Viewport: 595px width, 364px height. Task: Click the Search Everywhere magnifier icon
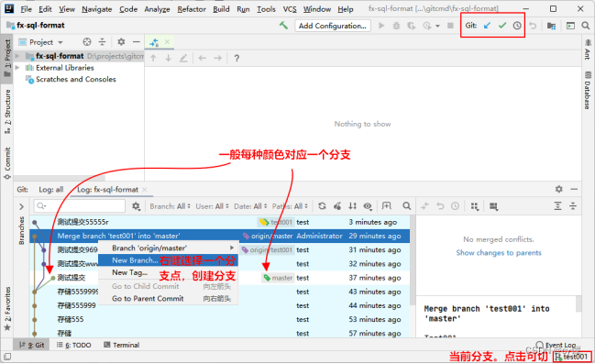pyautogui.click(x=586, y=26)
